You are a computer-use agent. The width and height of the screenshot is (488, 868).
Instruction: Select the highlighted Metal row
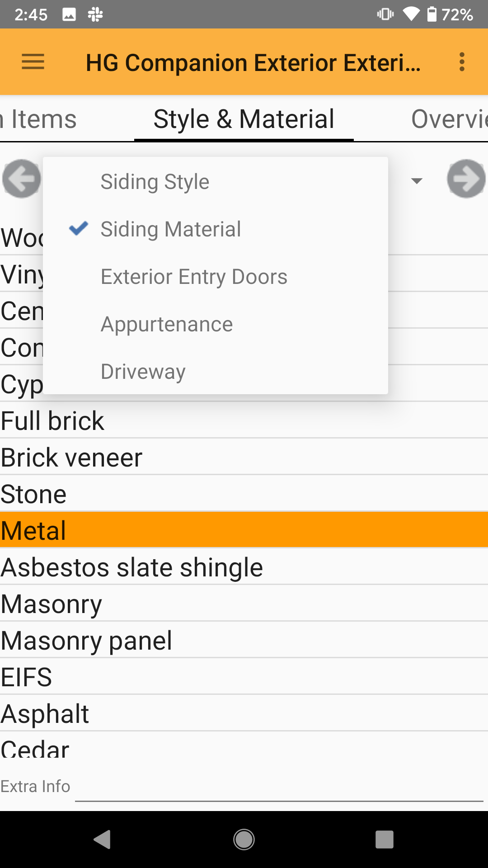point(244,530)
